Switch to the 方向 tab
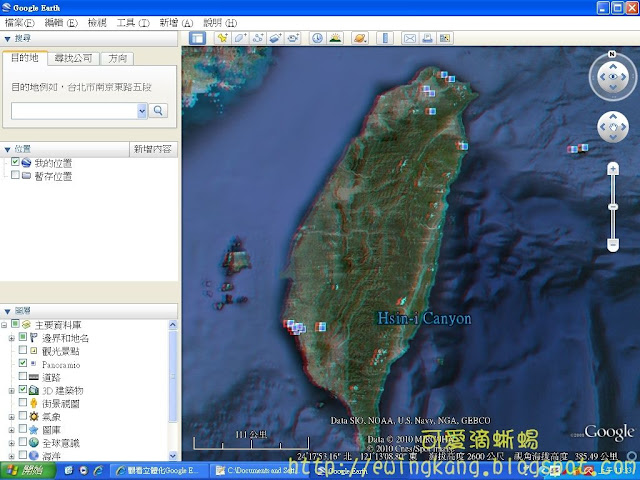 [x=118, y=58]
